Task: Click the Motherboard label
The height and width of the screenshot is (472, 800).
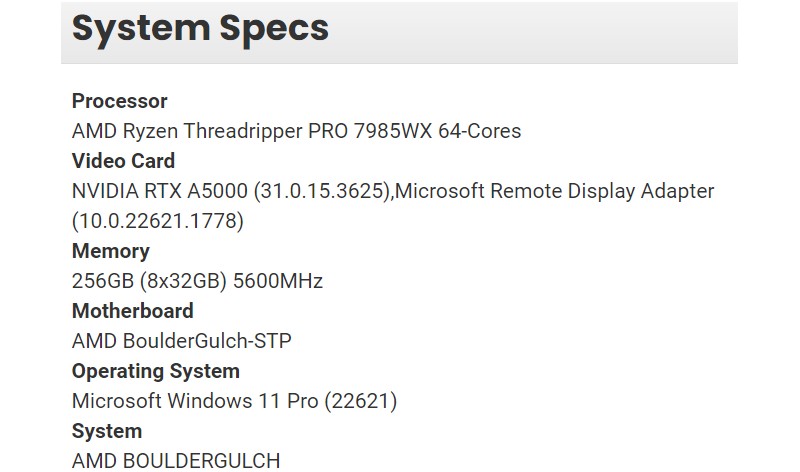Action: [x=132, y=311]
